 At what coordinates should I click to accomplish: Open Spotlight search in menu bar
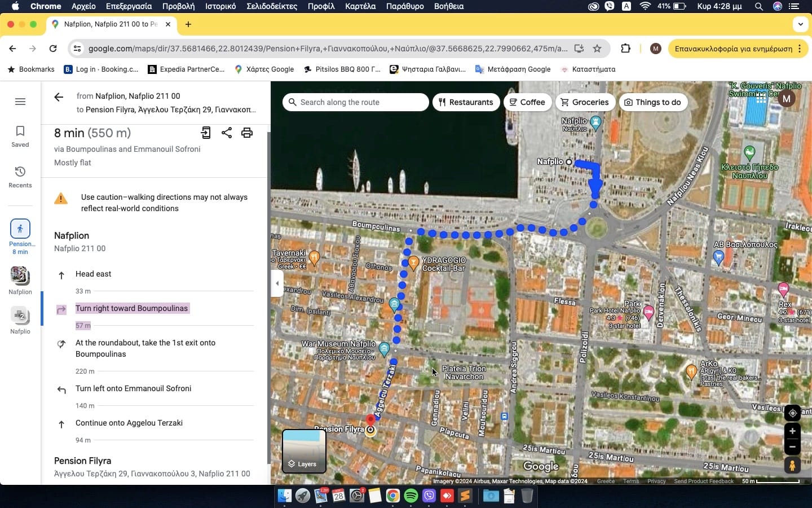point(759,6)
